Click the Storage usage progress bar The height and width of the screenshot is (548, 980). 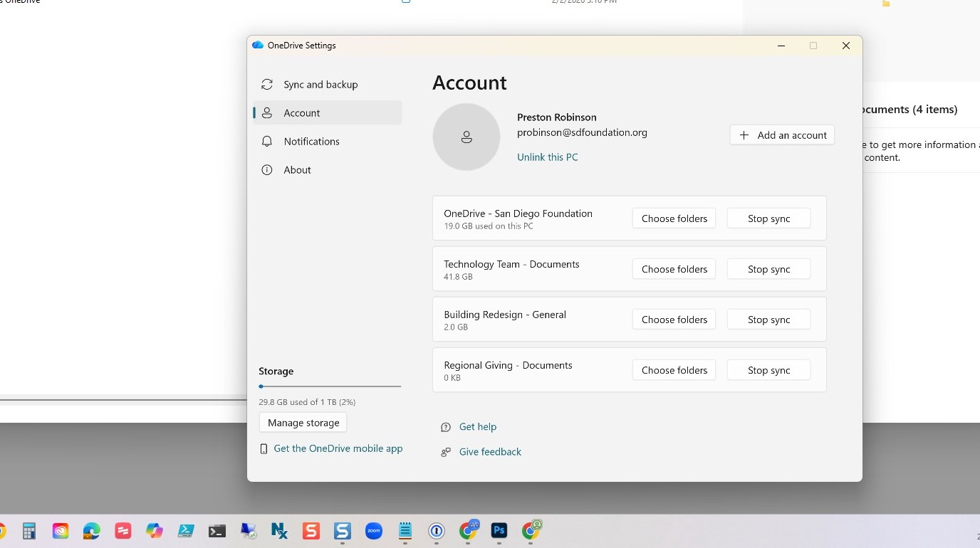click(330, 386)
